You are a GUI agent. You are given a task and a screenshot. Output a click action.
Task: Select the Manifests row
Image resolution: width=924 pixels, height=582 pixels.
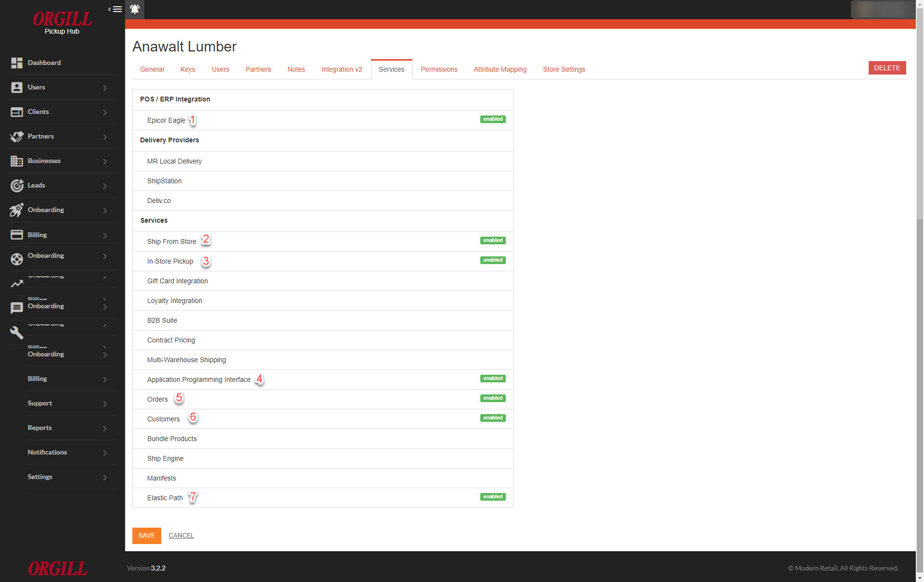[x=323, y=478]
